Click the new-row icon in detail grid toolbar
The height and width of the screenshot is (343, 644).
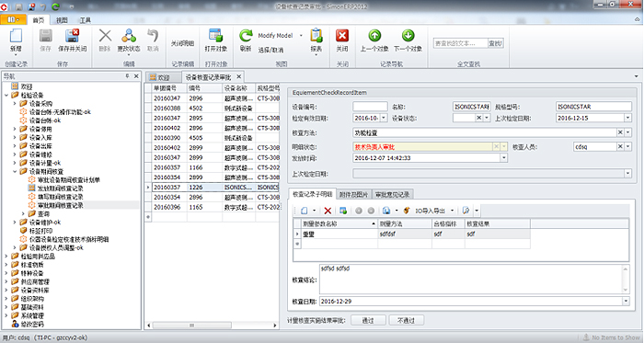304,211
